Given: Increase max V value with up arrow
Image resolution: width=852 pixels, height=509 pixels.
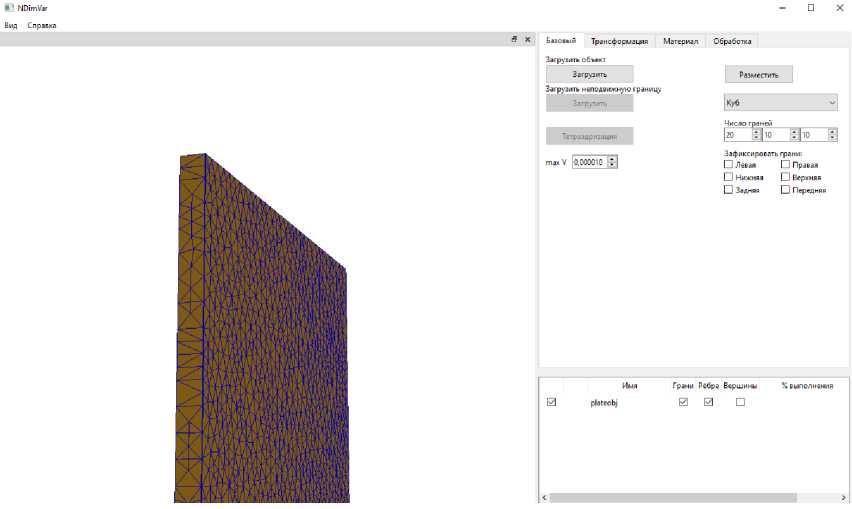Looking at the screenshot, I should coord(612,159).
